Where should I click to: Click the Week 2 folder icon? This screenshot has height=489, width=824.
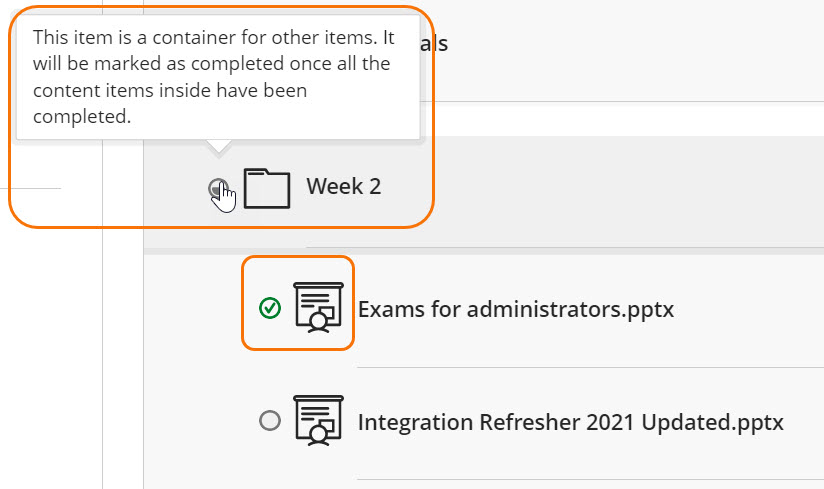(267, 187)
